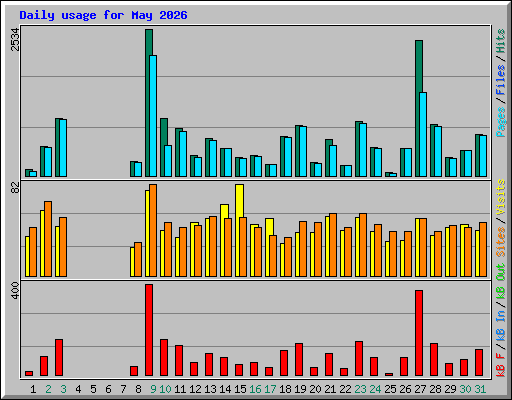Select the day 7 label on x-axis
Image resolution: width=512 pixels, height=400 pixels.
coord(123,389)
